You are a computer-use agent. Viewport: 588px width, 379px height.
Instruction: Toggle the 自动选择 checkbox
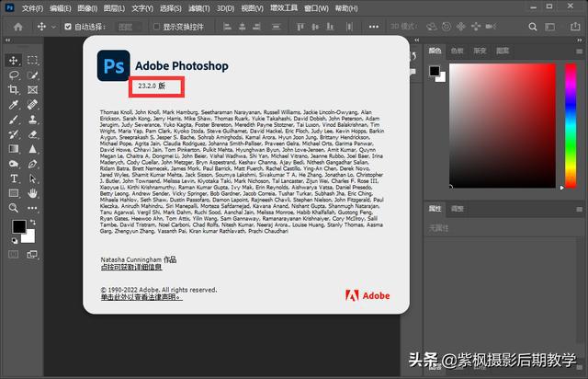point(68,27)
